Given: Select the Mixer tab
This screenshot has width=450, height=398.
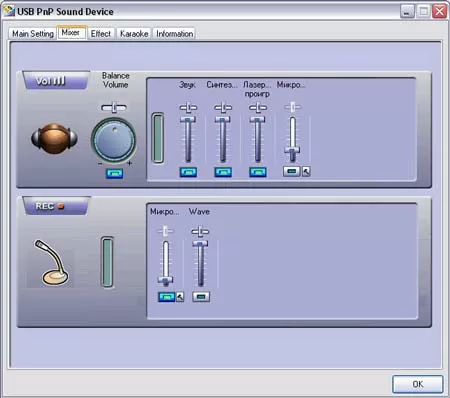Looking at the screenshot, I should click(71, 32).
